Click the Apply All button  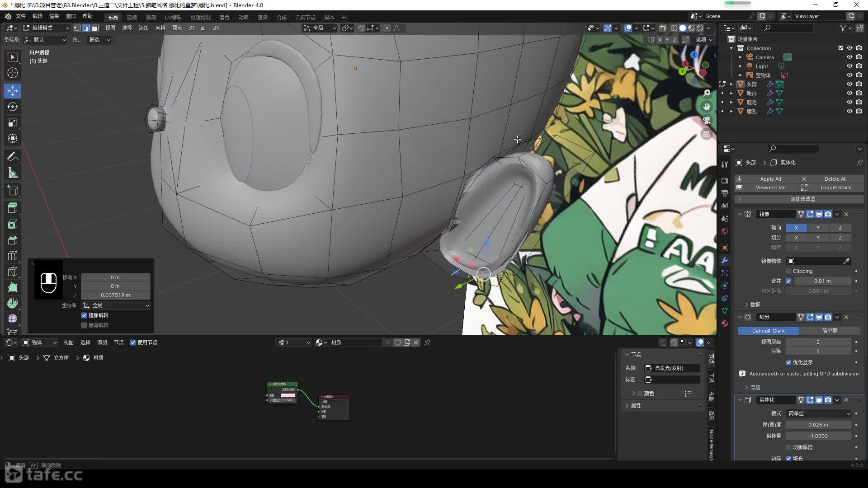coord(767,179)
